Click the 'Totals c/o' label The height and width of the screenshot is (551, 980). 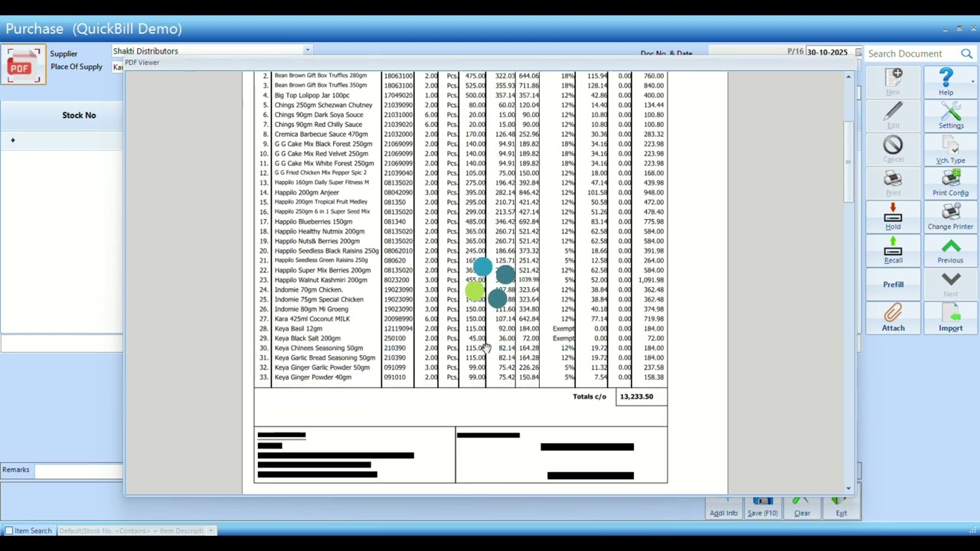(x=590, y=396)
